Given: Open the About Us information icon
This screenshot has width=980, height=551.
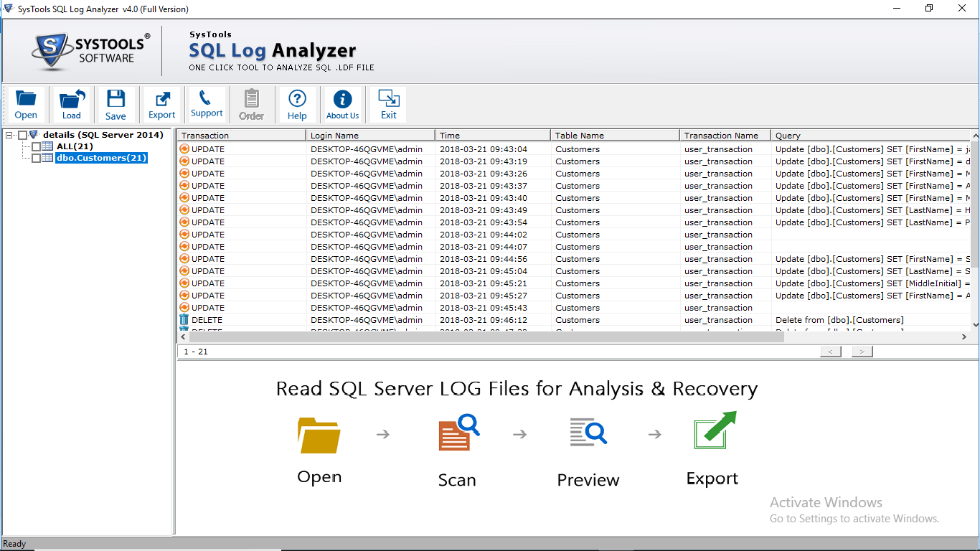Looking at the screenshot, I should coord(342,104).
